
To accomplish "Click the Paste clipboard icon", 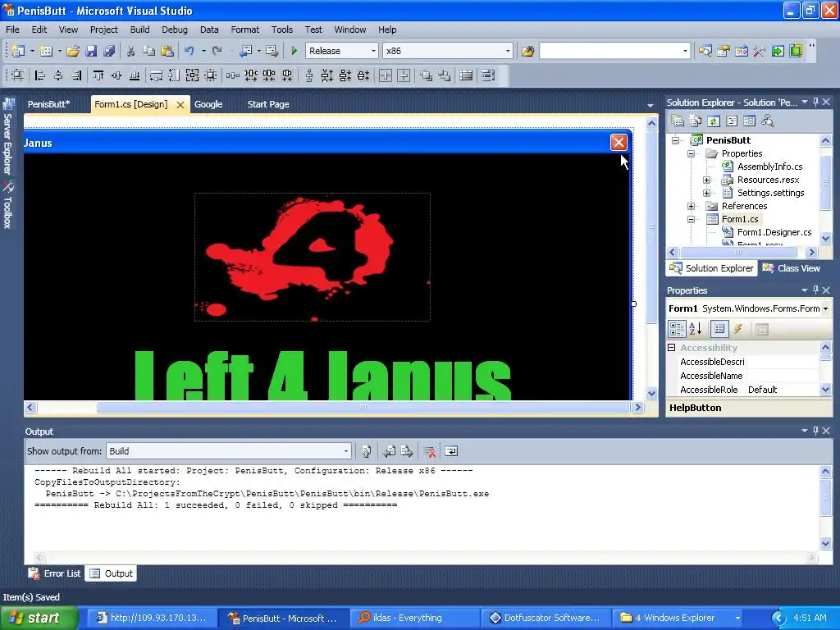I will 167,51.
